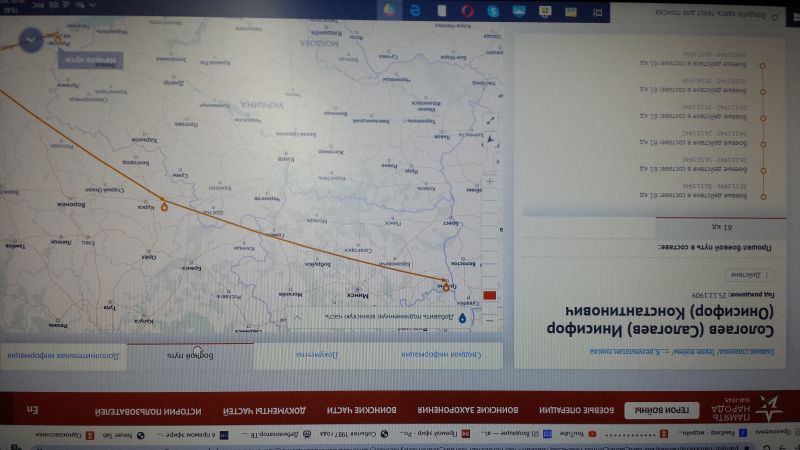
Task: Open ДОКУМЕНТЫ ЧАСТЕЙ in top navigation
Action: pyautogui.click(x=264, y=410)
